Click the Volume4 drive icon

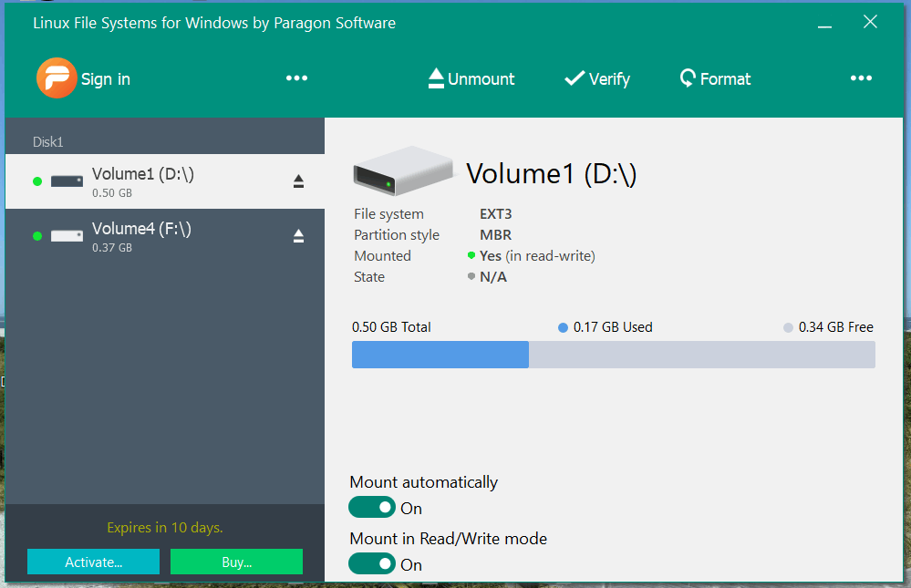coord(67,236)
